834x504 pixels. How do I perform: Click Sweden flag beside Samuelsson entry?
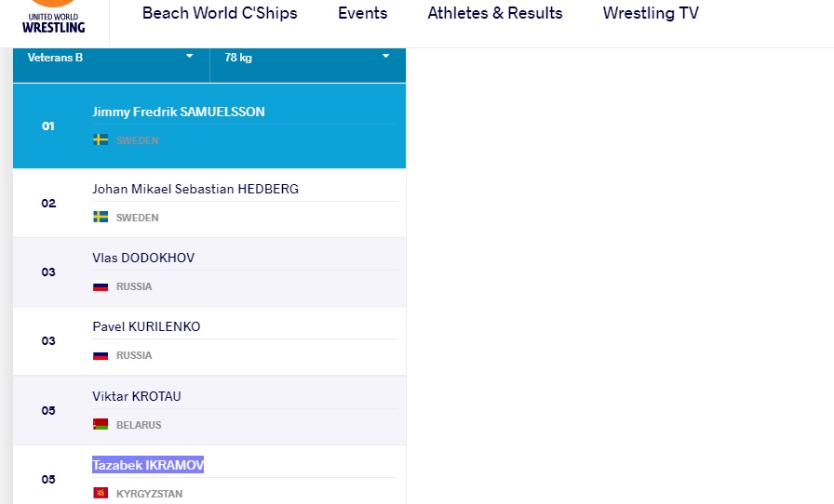[101, 139]
